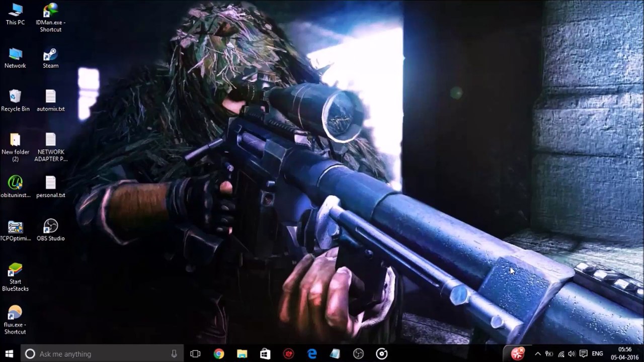Select the flux.exe shortcut icon
The image size is (644, 362).
click(x=15, y=321)
